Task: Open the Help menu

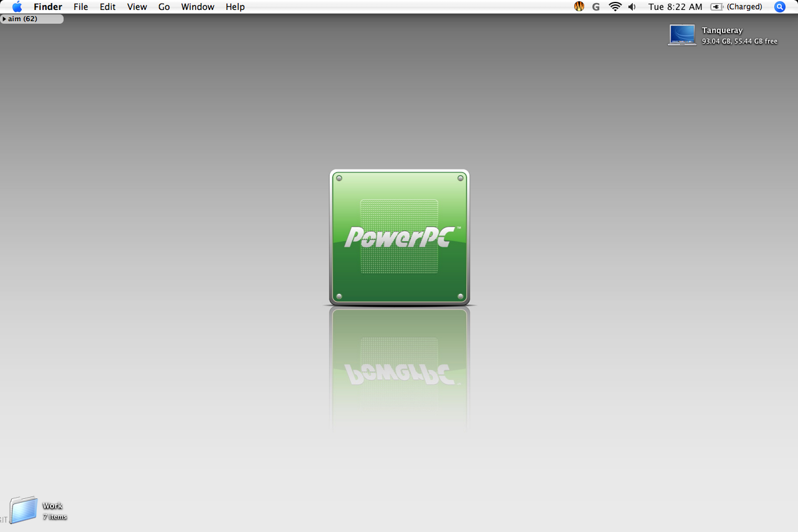Action: [235, 7]
